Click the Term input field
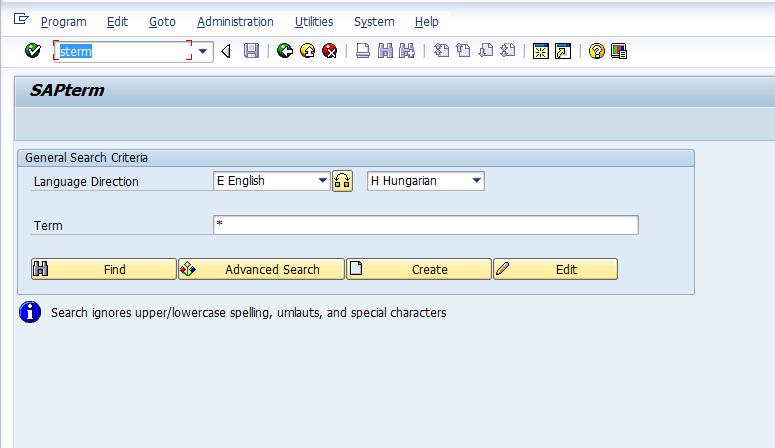 (x=426, y=225)
